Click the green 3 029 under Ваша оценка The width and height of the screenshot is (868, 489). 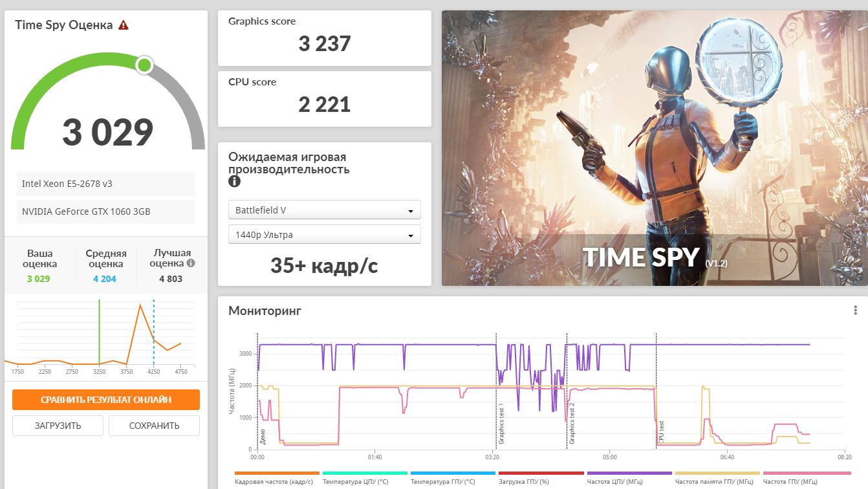(39, 279)
